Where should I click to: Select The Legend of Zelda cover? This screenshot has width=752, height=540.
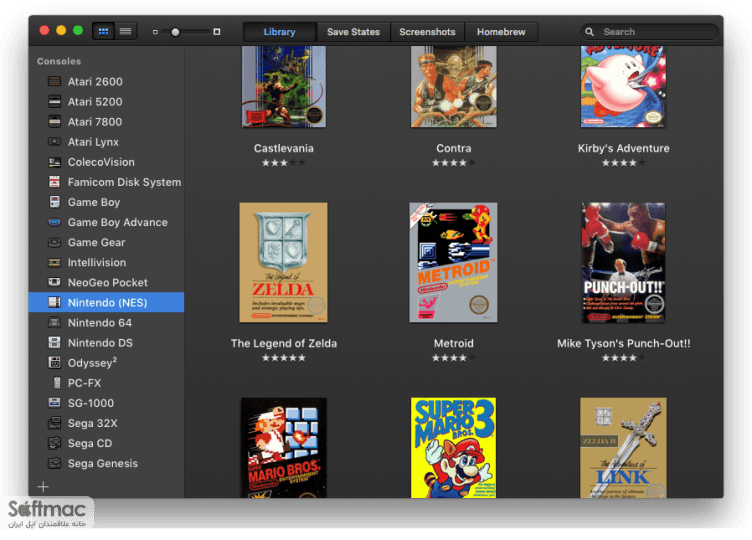283,262
